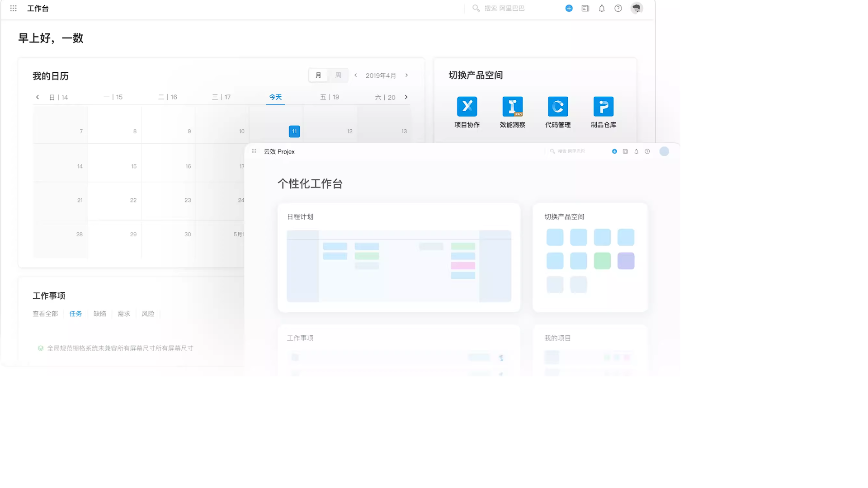Filter work items by 风险
This screenshot has width=868, height=488.
pyautogui.click(x=148, y=314)
